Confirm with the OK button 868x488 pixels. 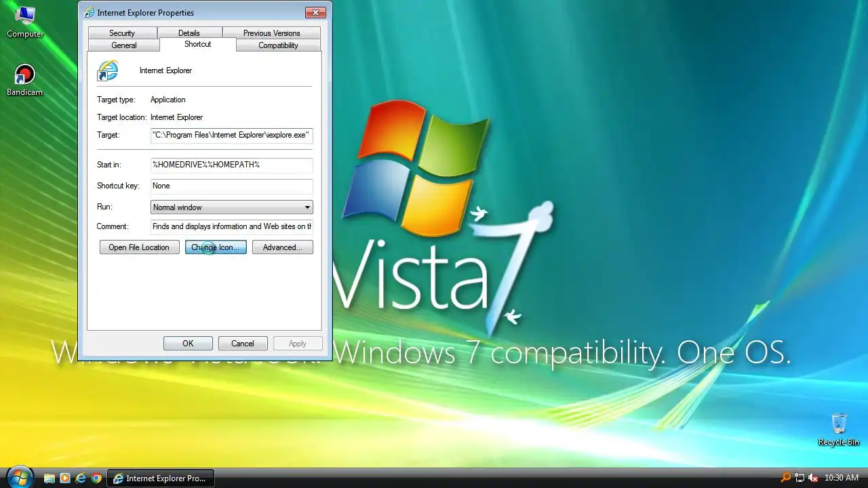click(x=188, y=344)
